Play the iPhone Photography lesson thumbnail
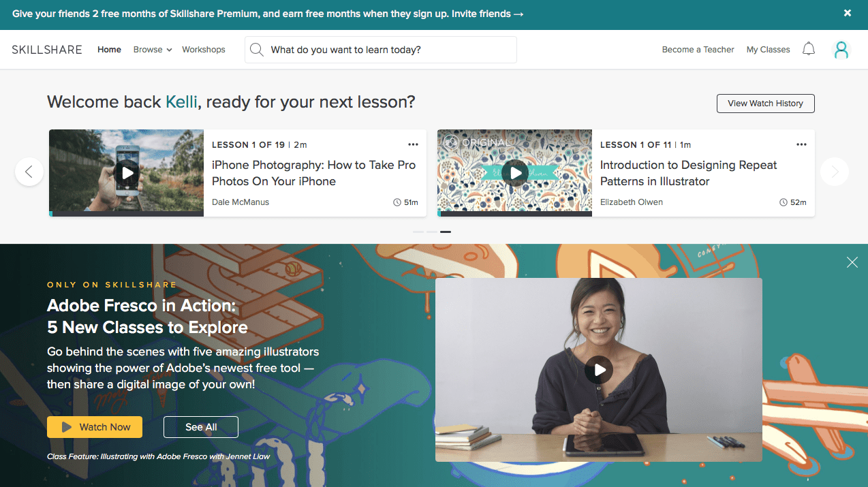 [127, 172]
